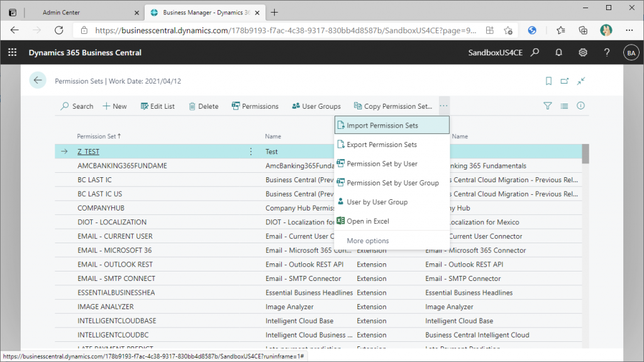The height and width of the screenshot is (362, 644).
Task: Select the EMAIL - OUTLOOK REST row
Action: pyautogui.click(x=318, y=265)
